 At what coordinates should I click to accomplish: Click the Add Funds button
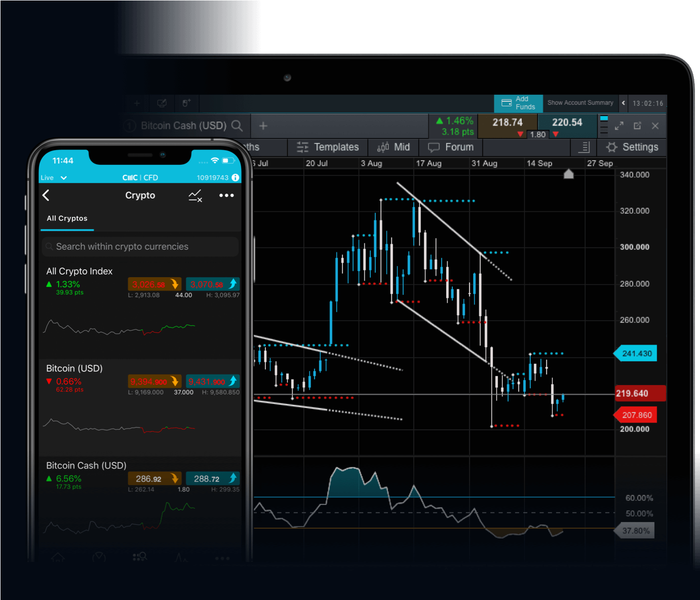pyautogui.click(x=518, y=103)
